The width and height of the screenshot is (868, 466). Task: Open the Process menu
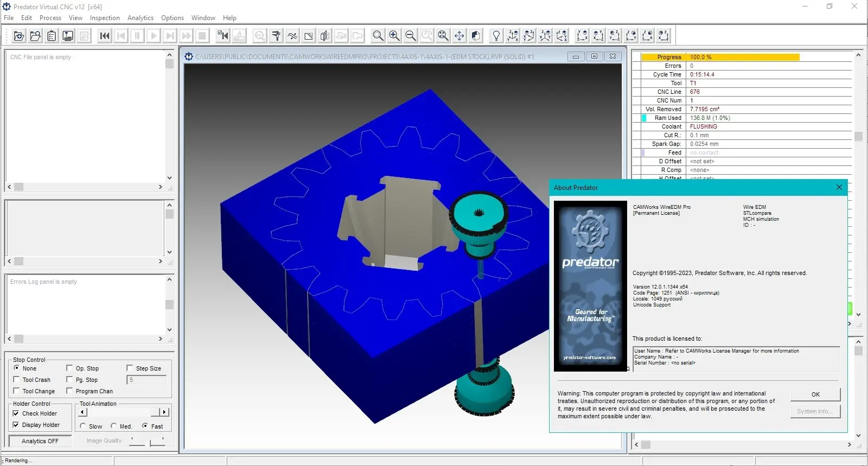pos(50,18)
